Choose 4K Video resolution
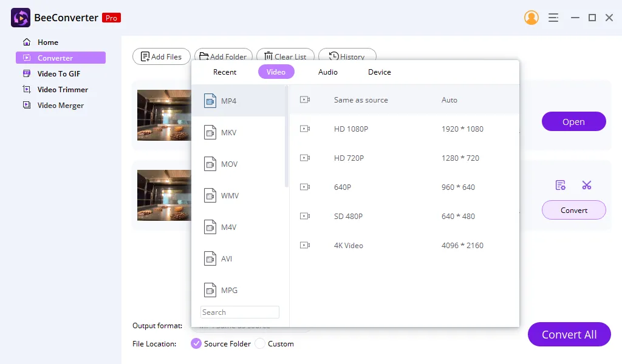This screenshot has height=364, width=622. (404, 245)
